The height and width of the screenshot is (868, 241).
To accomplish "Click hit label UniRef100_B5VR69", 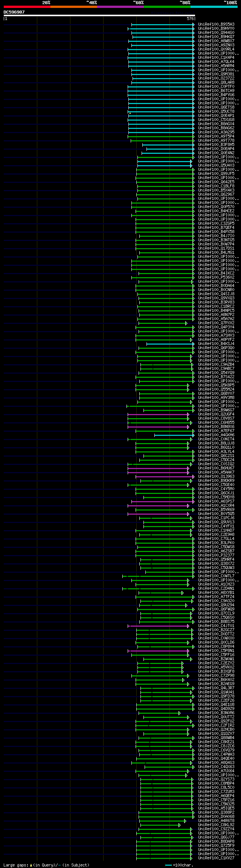I will tap(216, 510).
